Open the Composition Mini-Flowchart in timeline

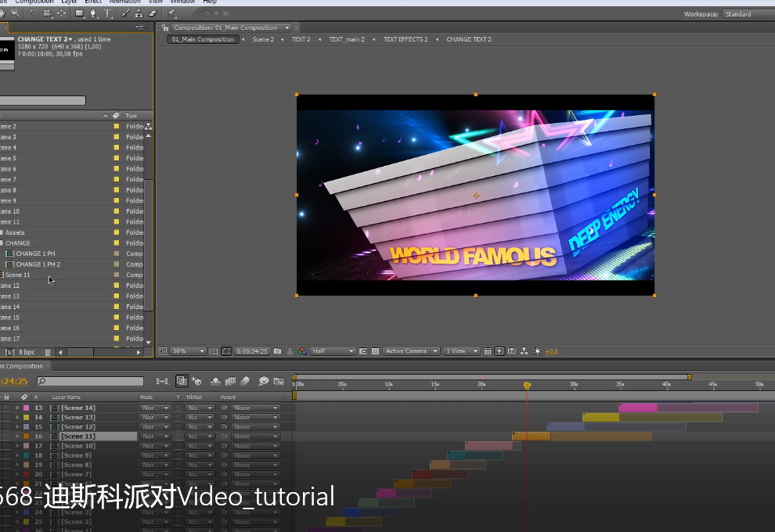pyautogui.click(x=162, y=381)
